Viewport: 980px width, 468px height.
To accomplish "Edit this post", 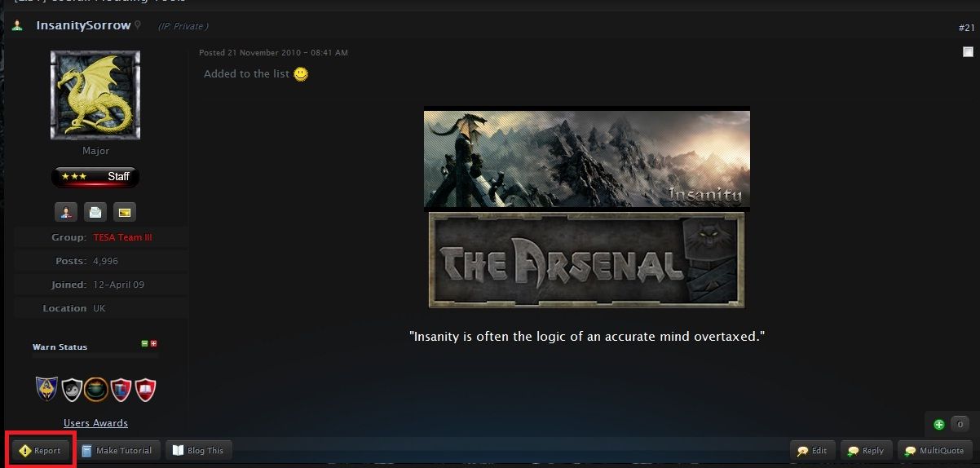I will (813, 450).
